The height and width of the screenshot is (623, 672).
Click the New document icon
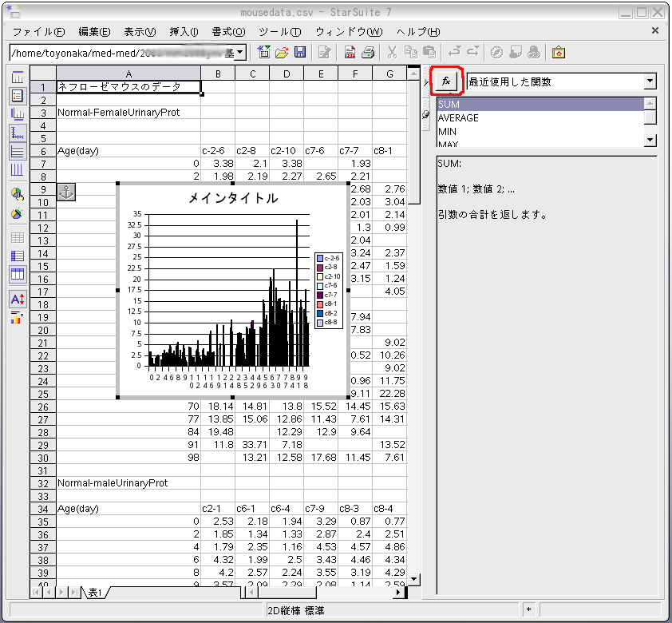263,52
